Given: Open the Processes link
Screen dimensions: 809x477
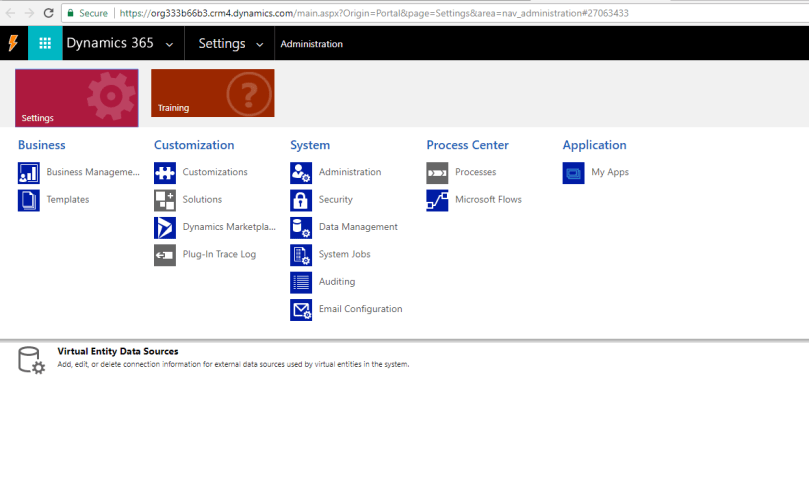Looking at the screenshot, I should (x=475, y=172).
